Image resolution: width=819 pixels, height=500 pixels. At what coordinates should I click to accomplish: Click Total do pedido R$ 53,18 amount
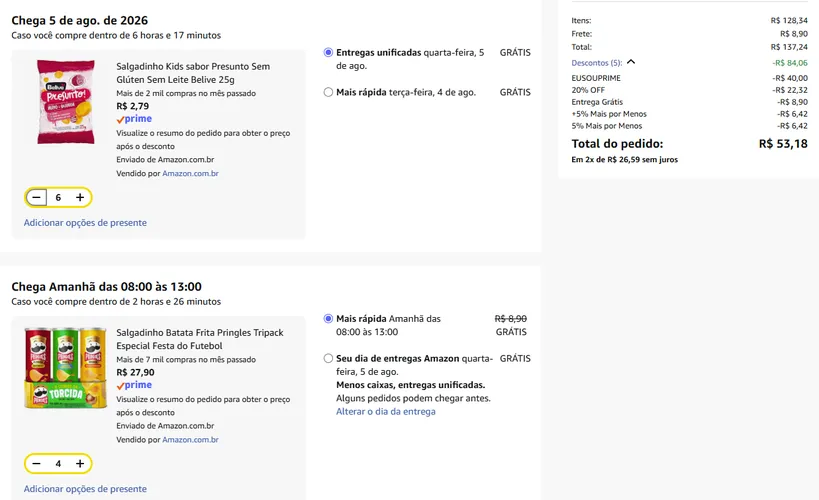click(x=783, y=144)
